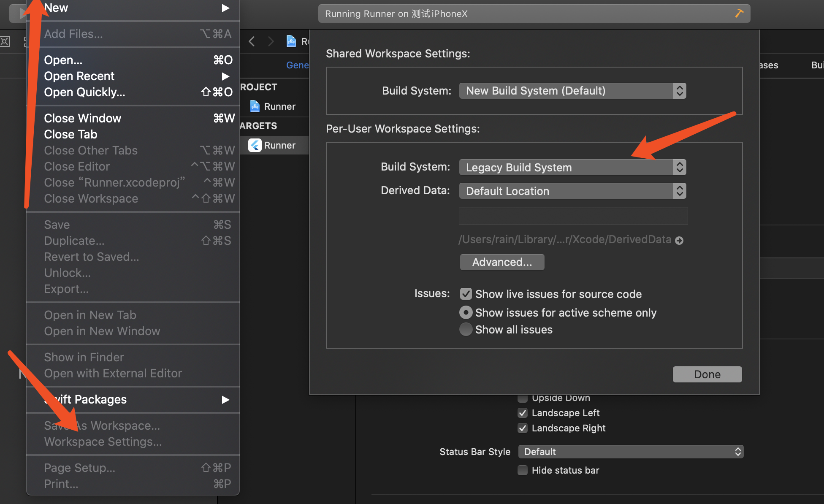The height and width of the screenshot is (504, 824).
Task: Expand the Open Recent submenu
Action: pos(226,76)
